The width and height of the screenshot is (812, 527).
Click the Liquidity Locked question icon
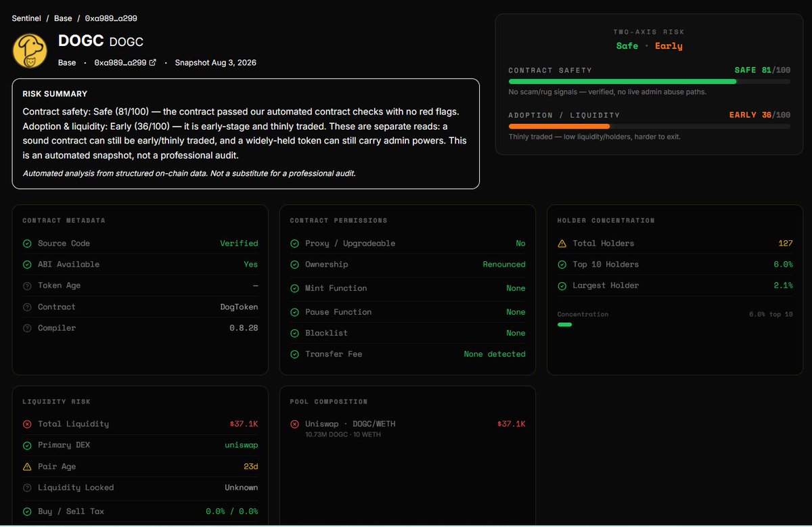27,488
